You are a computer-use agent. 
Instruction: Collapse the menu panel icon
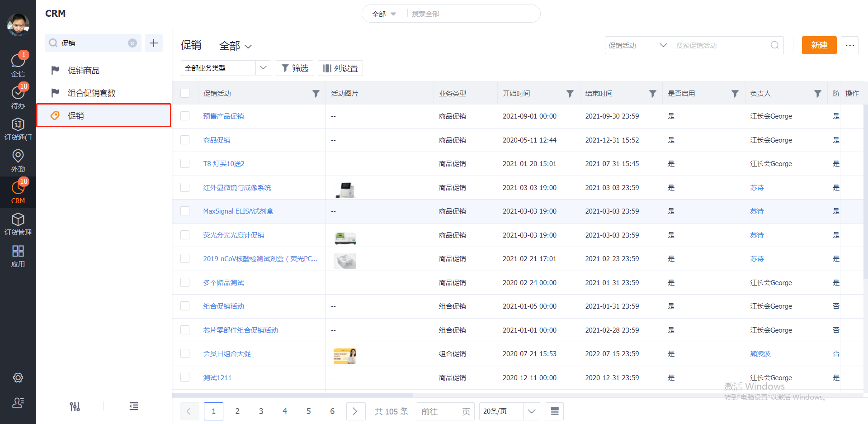134,406
